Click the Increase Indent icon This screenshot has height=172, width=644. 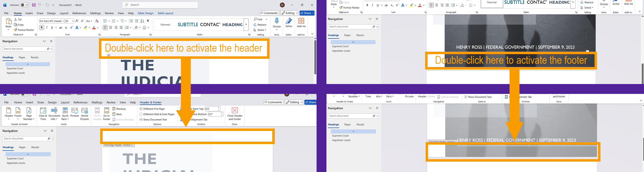pos(137,21)
